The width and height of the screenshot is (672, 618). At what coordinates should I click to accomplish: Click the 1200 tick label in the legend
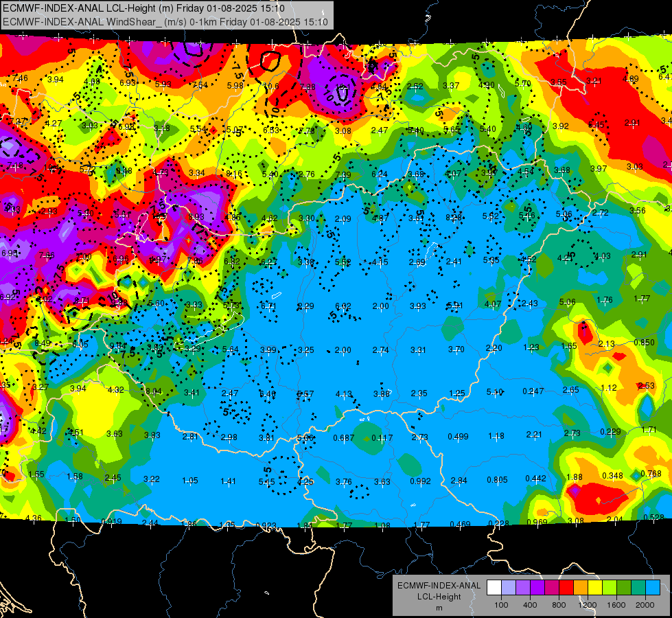click(x=588, y=605)
